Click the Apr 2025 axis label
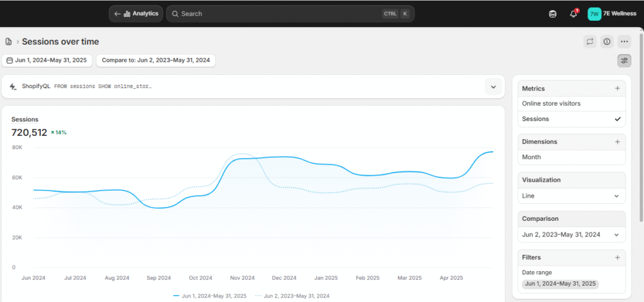 pyautogui.click(x=451, y=277)
